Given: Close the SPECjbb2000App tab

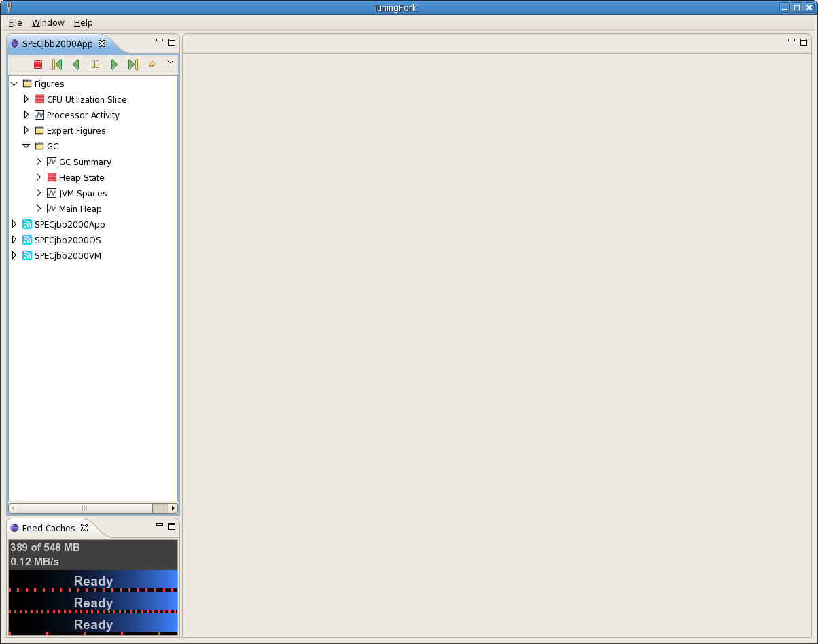Looking at the screenshot, I should (x=102, y=43).
